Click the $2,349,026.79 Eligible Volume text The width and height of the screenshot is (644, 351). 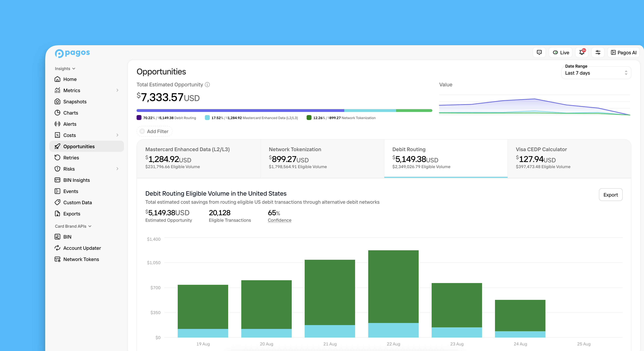(x=421, y=167)
